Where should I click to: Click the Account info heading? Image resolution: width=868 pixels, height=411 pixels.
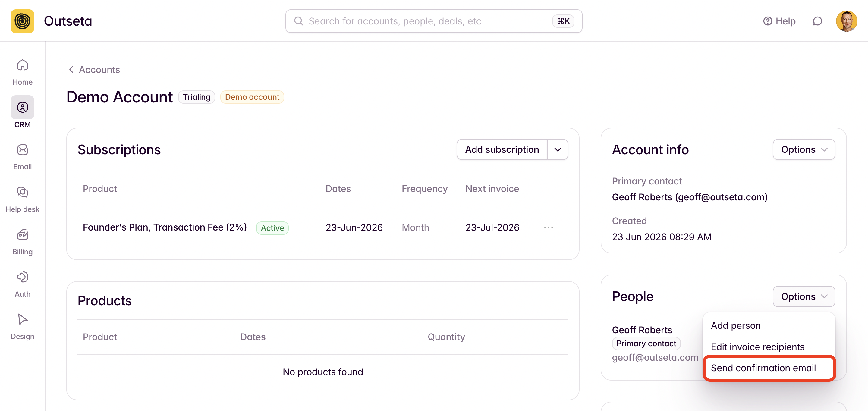coord(650,149)
